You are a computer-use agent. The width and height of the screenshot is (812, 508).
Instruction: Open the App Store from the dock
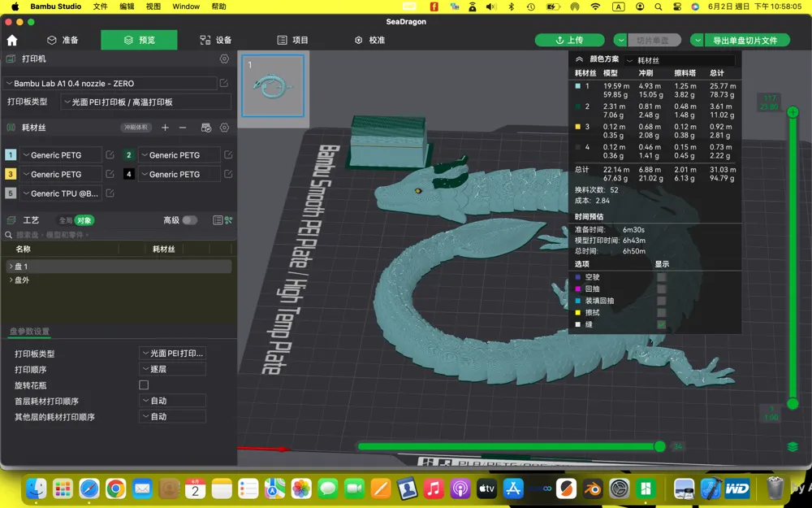513,488
